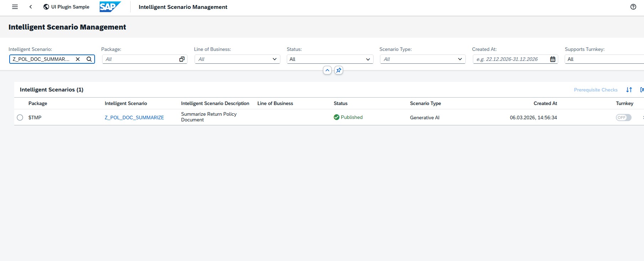Image resolution: width=644 pixels, height=261 pixels.
Task: Click the 06.03.2026, 14:56:34 timestamp
Action: point(533,118)
